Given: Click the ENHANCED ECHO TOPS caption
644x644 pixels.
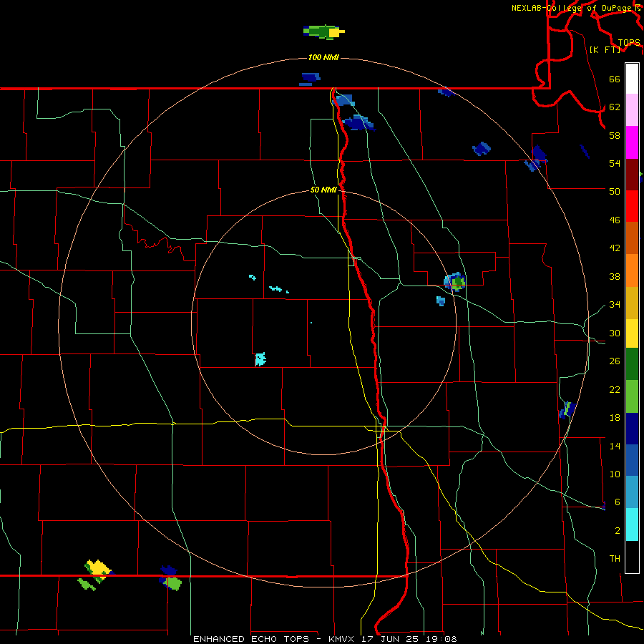Looking at the screenshot, I should click(x=251, y=639).
